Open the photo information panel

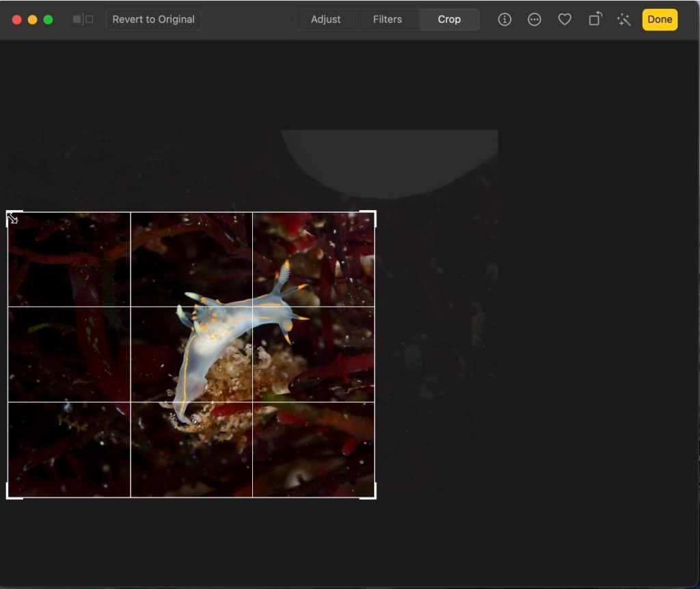click(504, 19)
